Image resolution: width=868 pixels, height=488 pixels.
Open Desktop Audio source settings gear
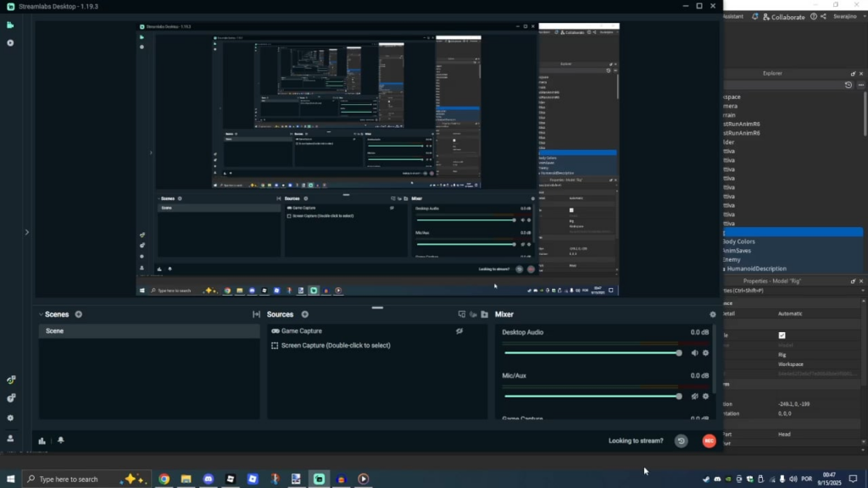click(x=706, y=353)
